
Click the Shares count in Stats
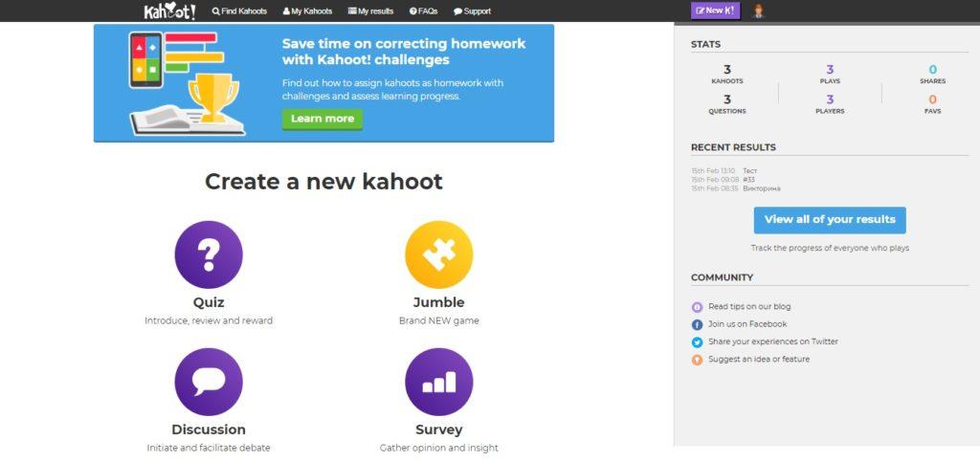coord(932,70)
